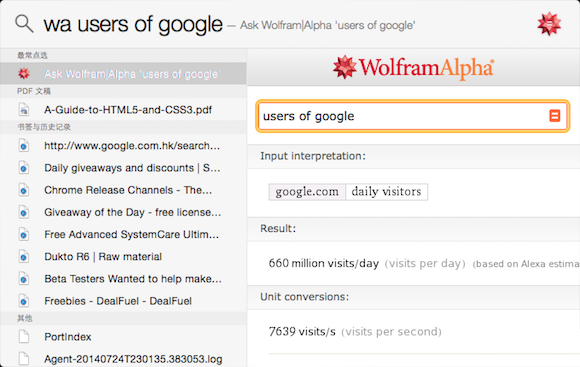This screenshot has height=367, width=580.
Task: Click the icon beside 'Freebies - DealFuel'
Action: click(24, 301)
